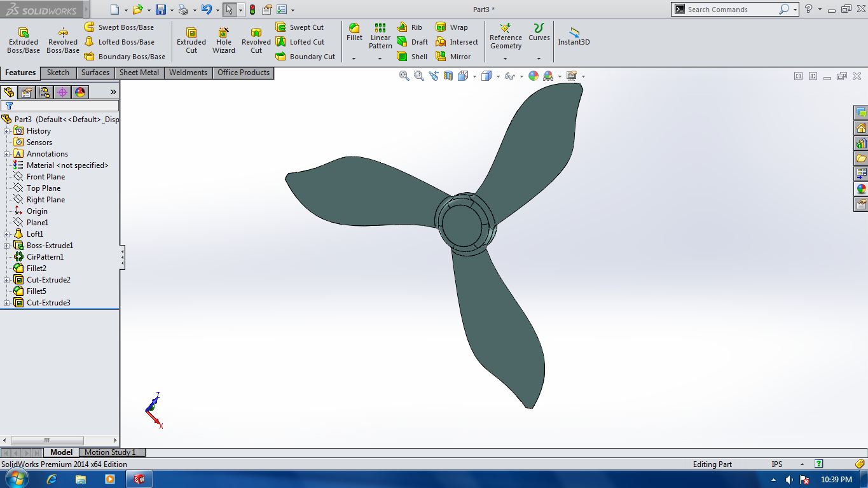Viewport: 868px width, 488px height.
Task: Select Fillet5 in feature tree
Action: (36, 291)
